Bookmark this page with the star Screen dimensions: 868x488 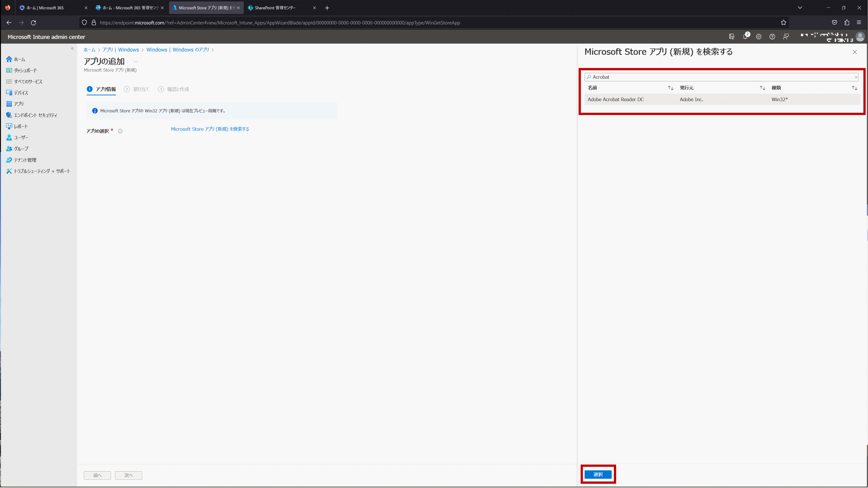tap(783, 23)
